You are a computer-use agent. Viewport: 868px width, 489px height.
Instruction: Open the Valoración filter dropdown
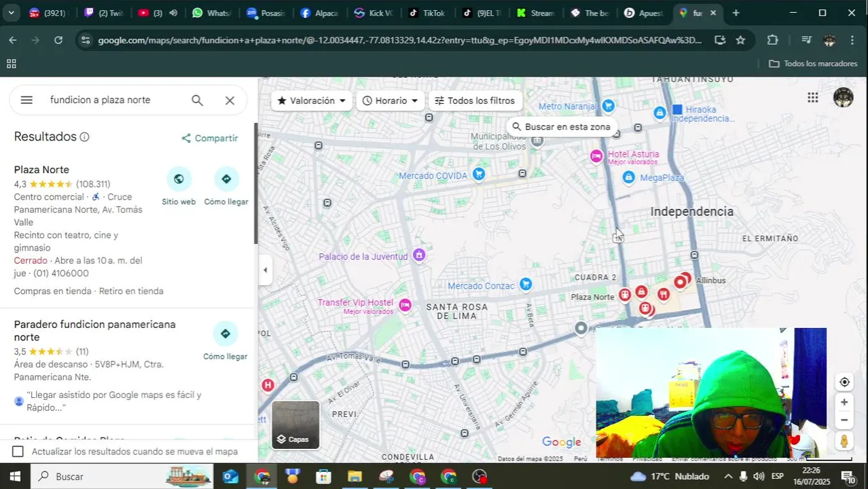point(312,101)
